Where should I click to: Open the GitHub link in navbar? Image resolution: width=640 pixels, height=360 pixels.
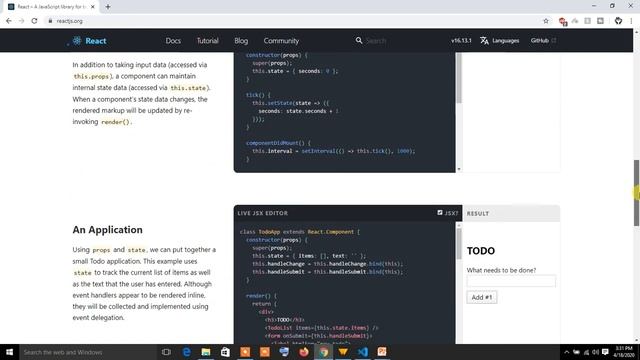(543, 40)
